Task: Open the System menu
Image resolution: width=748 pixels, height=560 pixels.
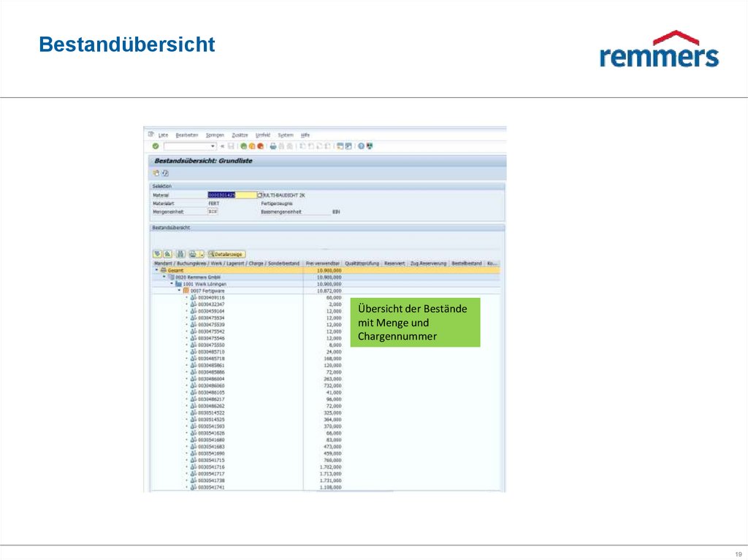Action: (x=286, y=135)
